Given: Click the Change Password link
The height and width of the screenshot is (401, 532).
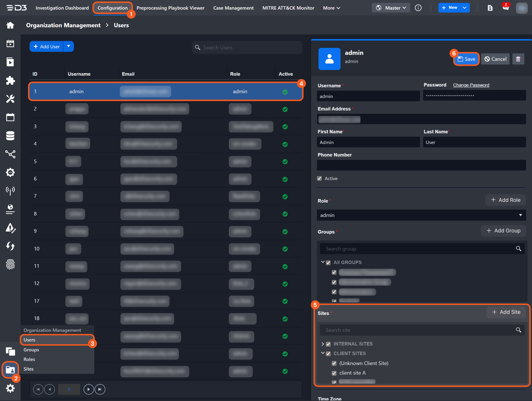Looking at the screenshot, I should 471,85.
